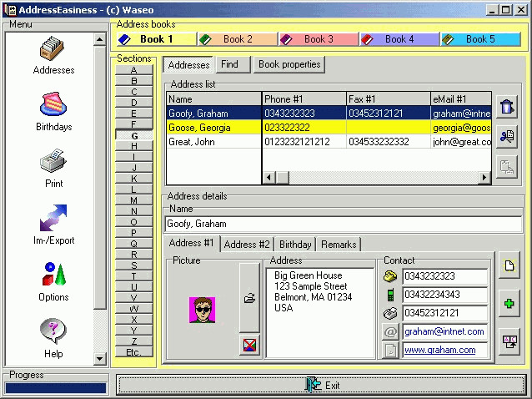
Task: Open the Birthday details tab
Action: coord(295,244)
